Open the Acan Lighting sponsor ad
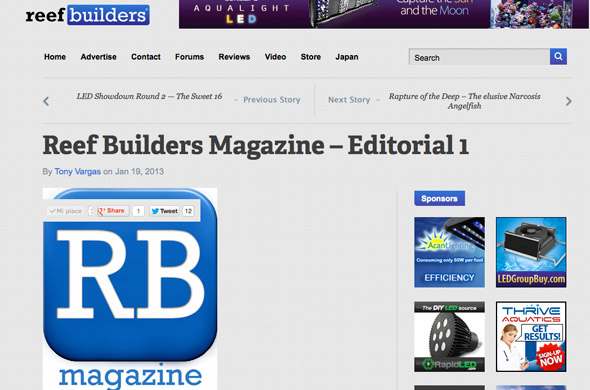The image size is (590, 390). click(449, 252)
